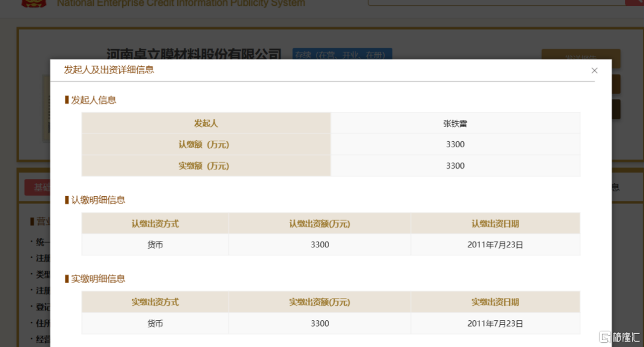This screenshot has width=644, height=347.
Task: Select the 发起人信息 section heading
Action: tap(94, 100)
